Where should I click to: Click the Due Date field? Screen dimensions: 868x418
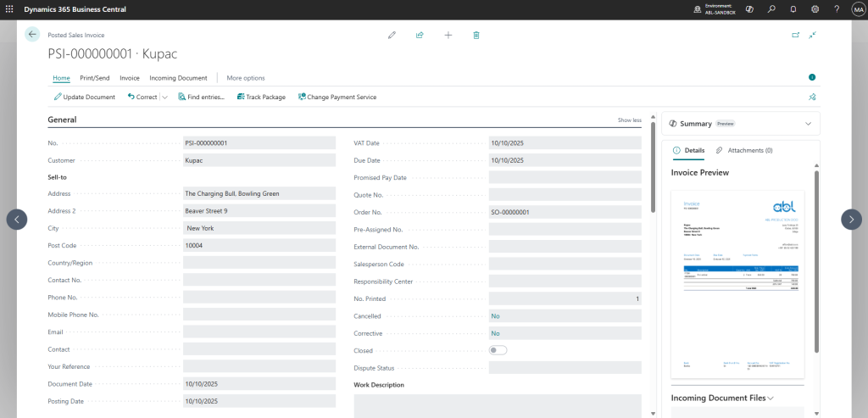(x=565, y=160)
